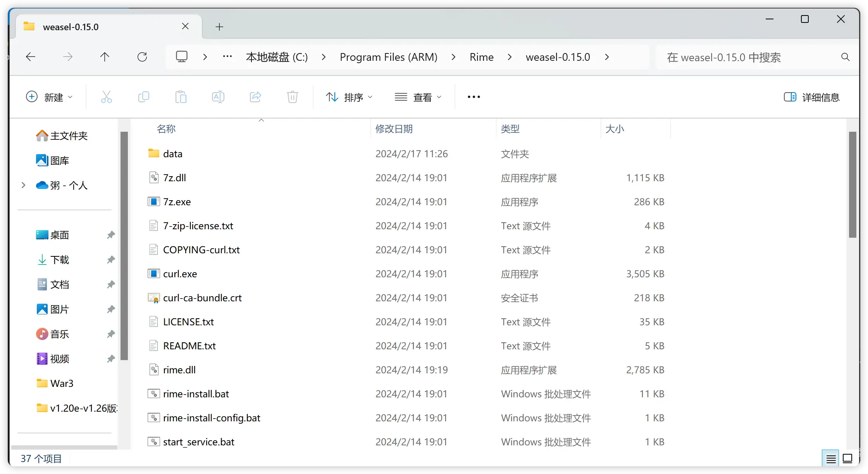Unpin 视频 using its pin icon
The image size is (868, 474).
pos(111,359)
